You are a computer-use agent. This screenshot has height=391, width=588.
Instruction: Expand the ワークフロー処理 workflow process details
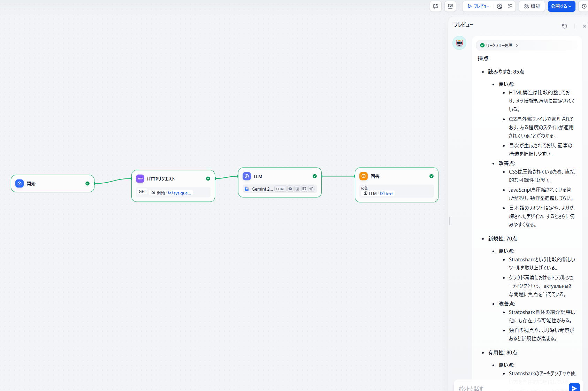(499, 45)
